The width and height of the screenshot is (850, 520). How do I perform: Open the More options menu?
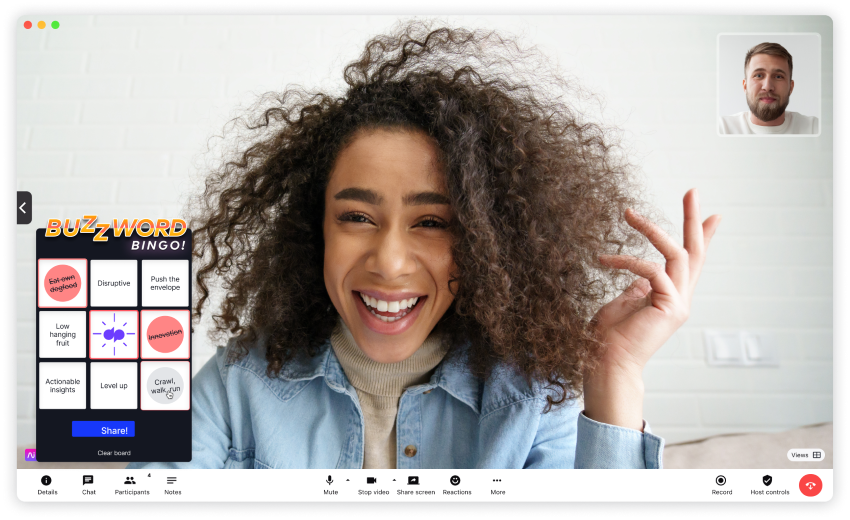click(x=497, y=485)
